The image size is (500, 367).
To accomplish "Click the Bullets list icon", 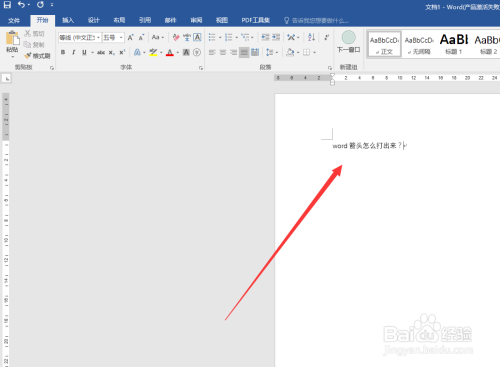I will [x=212, y=37].
